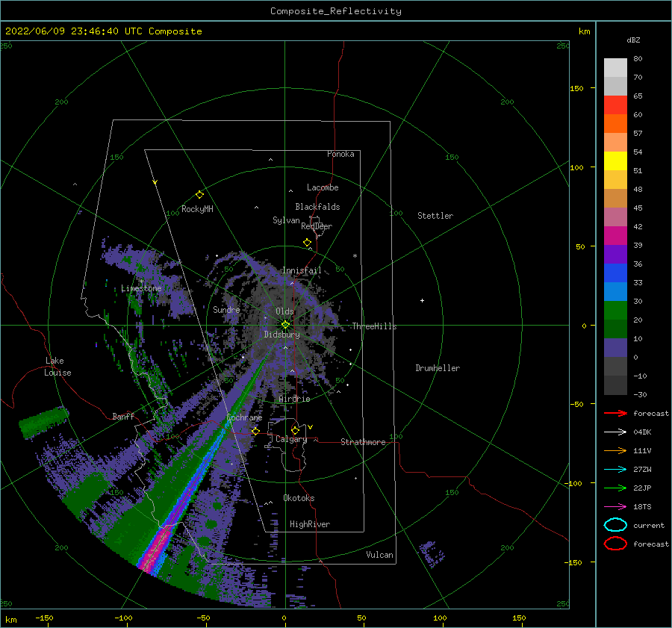Screen dimensions: 672x628
Task: Click the Drumheller city label
Action: point(438,368)
